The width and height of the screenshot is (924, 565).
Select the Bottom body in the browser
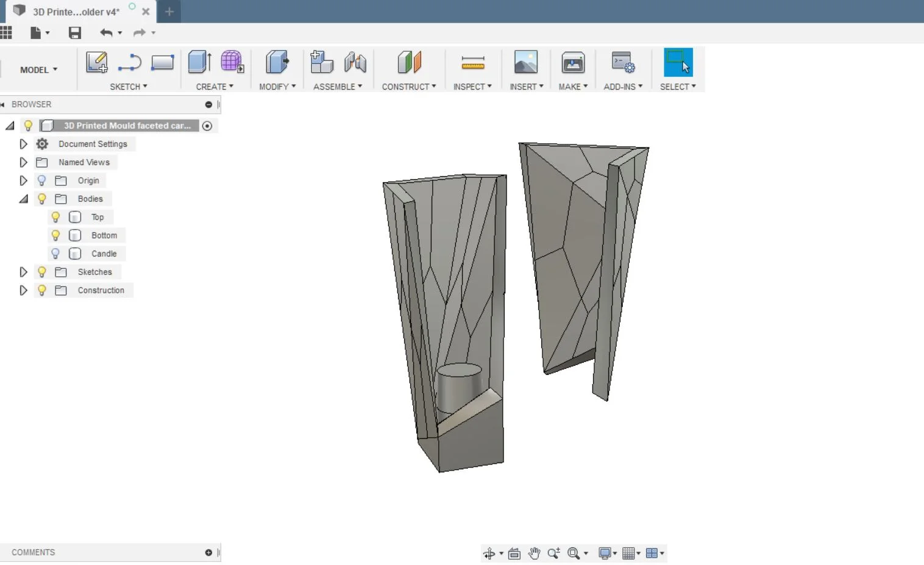pos(104,235)
